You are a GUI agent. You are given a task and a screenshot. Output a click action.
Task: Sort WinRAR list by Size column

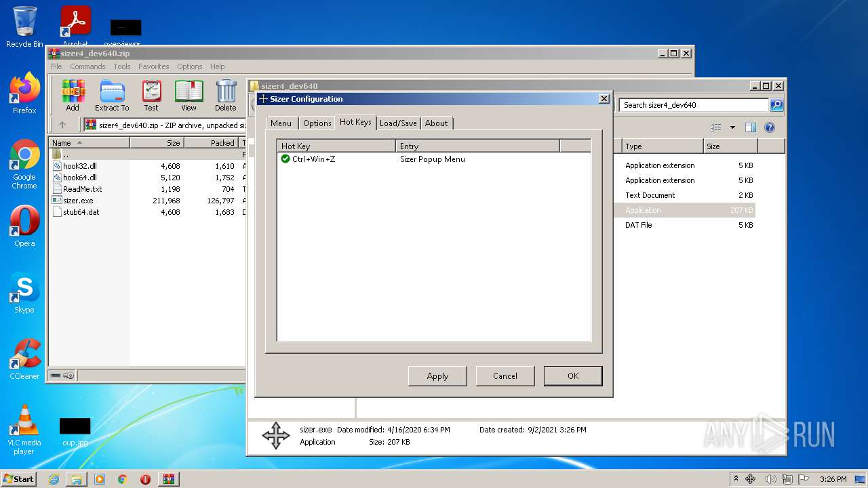pos(157,143)
